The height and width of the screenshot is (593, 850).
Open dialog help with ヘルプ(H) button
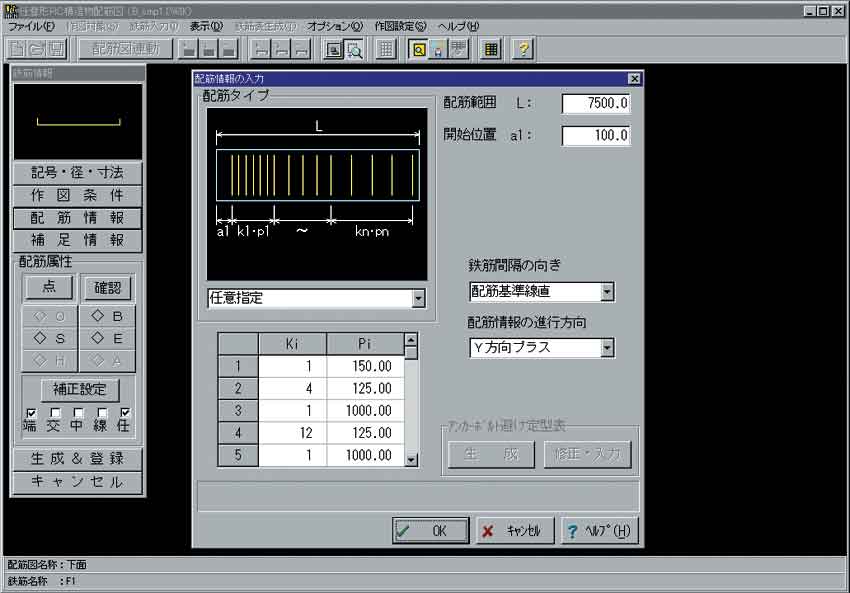599,530
